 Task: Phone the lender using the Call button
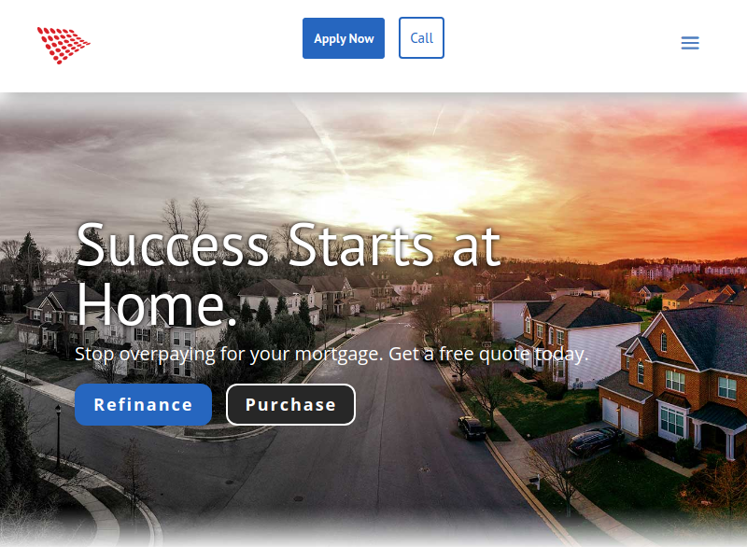[422, 38]
